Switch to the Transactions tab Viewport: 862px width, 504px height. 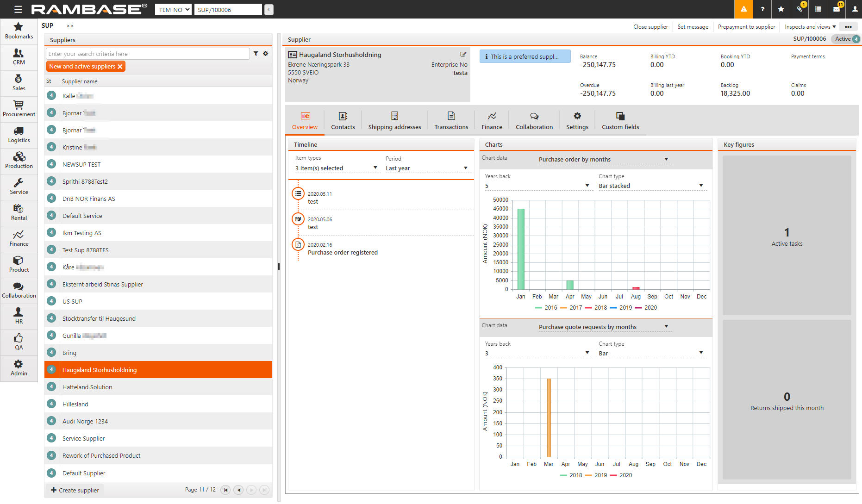[x=451, y=121]
